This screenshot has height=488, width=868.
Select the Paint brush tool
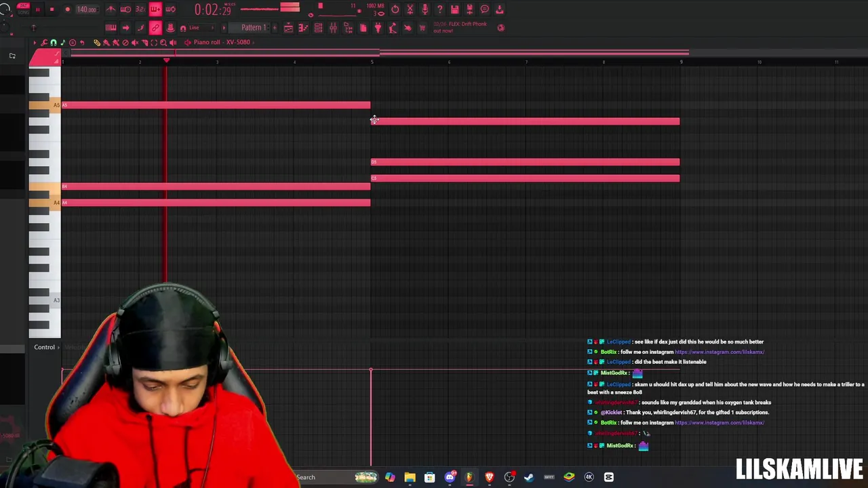(106, 42)
